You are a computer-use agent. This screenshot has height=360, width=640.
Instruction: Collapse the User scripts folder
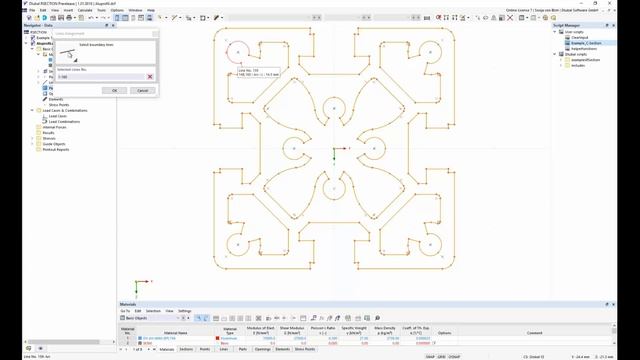555,32
